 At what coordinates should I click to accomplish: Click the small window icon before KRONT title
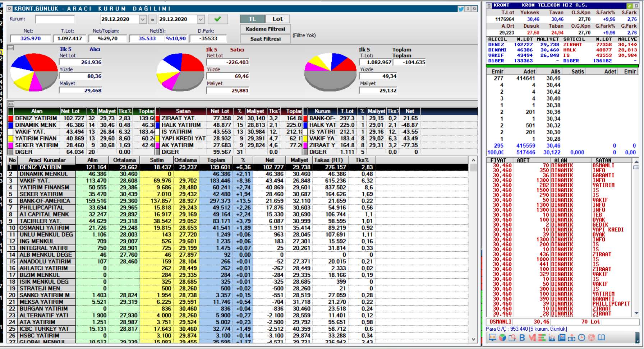(x=489, y=5)
